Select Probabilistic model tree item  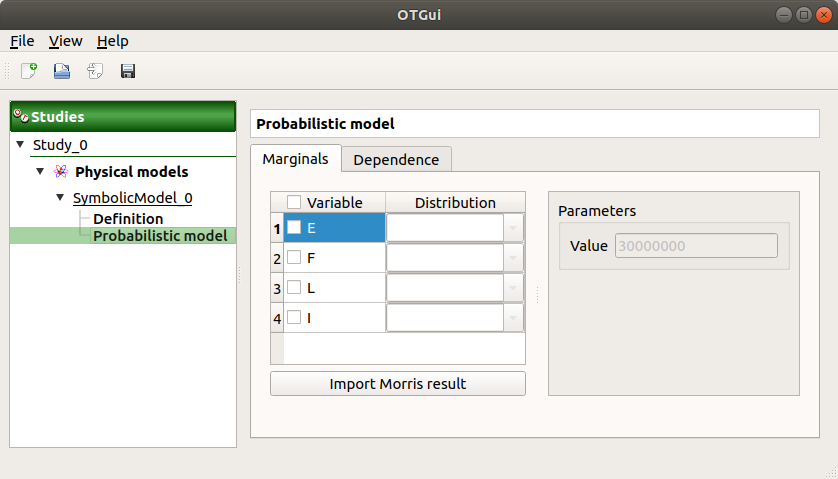(160, 236)
